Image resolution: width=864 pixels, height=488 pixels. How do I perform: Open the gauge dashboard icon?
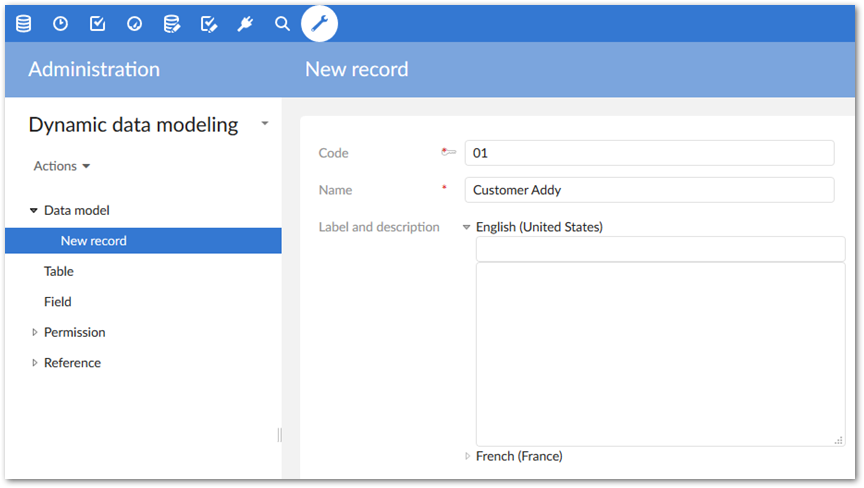[x=134, y=23]
